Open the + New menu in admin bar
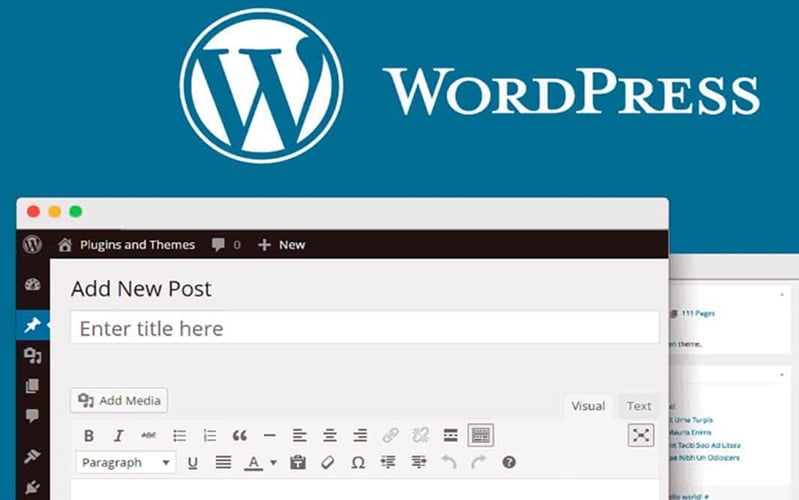Viewport: 799px width, 500px height. tap(281, 245)
